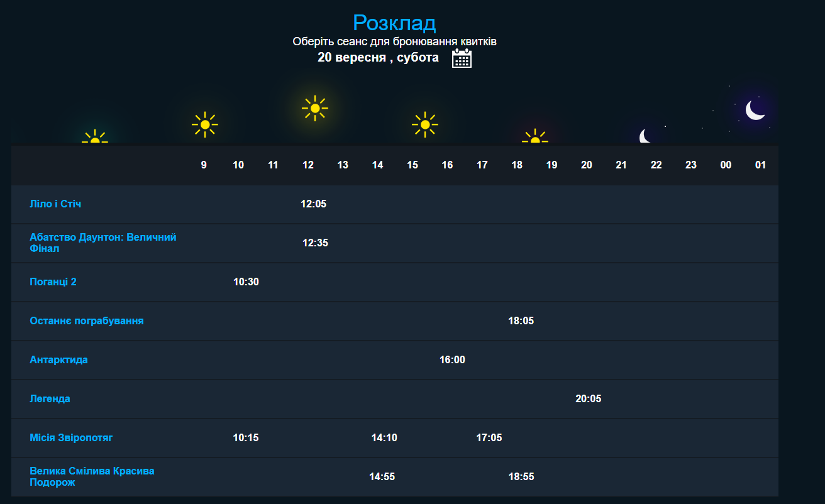Click the large crescent moon icon
825x504 pixels.
tap(755, 110)
